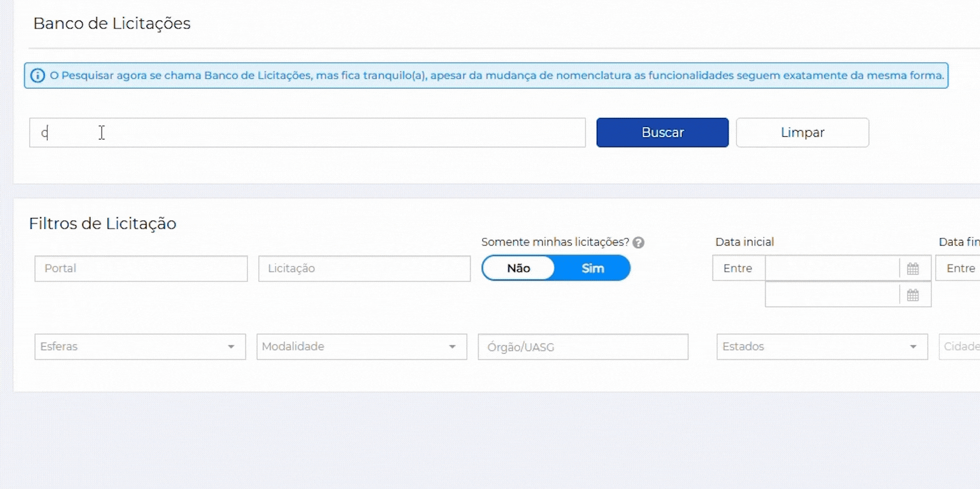
Task: Select Não for Somente minhas licitações
Action: [x=519, y=268]
